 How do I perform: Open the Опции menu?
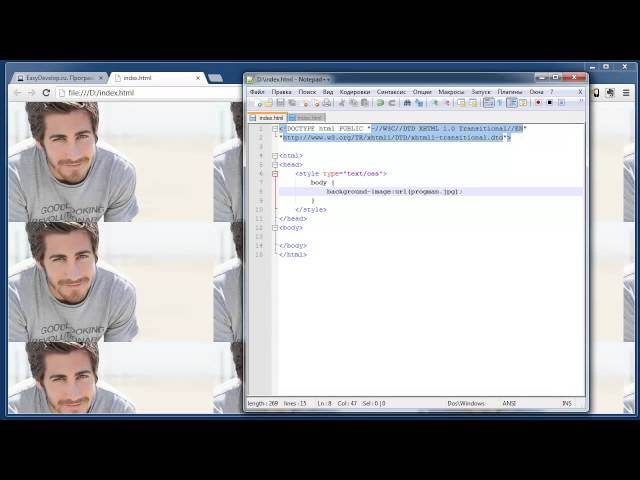[422, 92]
